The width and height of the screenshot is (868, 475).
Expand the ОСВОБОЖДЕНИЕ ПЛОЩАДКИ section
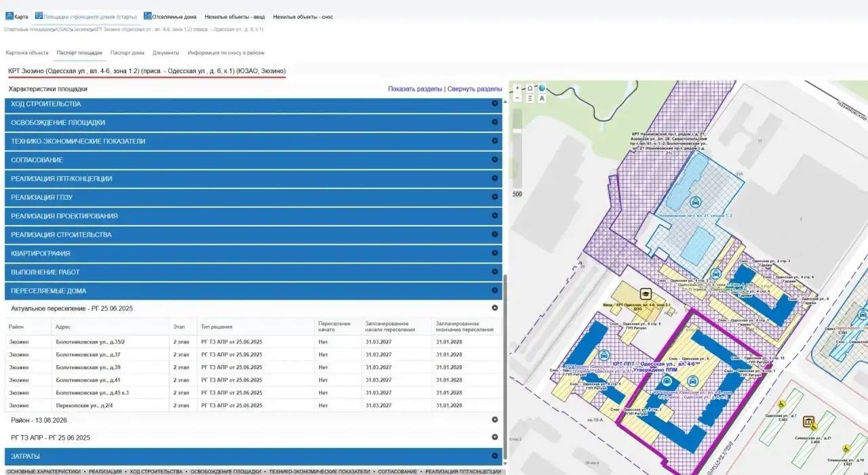[x=254, y=123]
